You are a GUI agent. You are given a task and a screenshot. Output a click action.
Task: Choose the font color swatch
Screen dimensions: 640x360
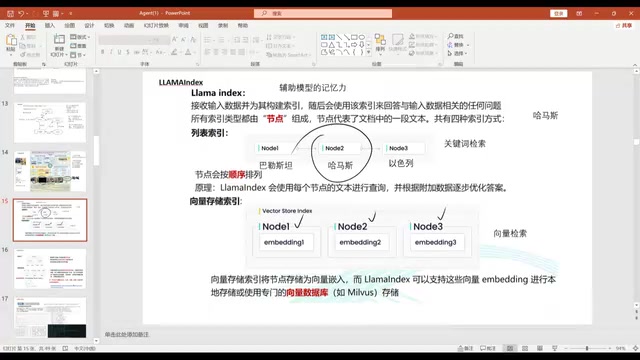[x=188, y=52]
